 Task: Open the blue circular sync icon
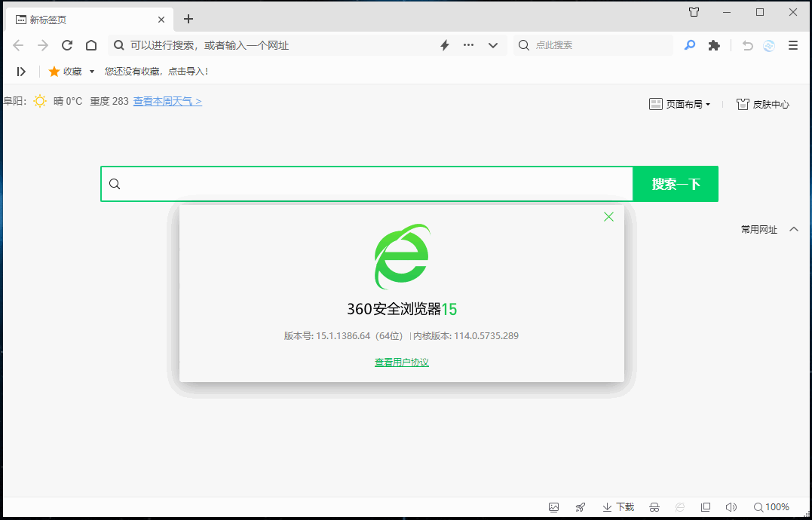coord(769,45)
